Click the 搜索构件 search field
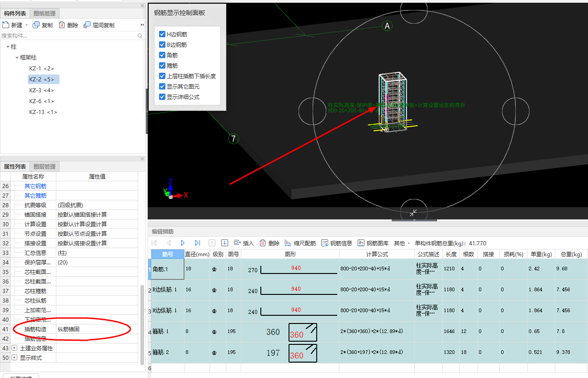This screenshot has width=588, height=378. click(x=68, y=35)
